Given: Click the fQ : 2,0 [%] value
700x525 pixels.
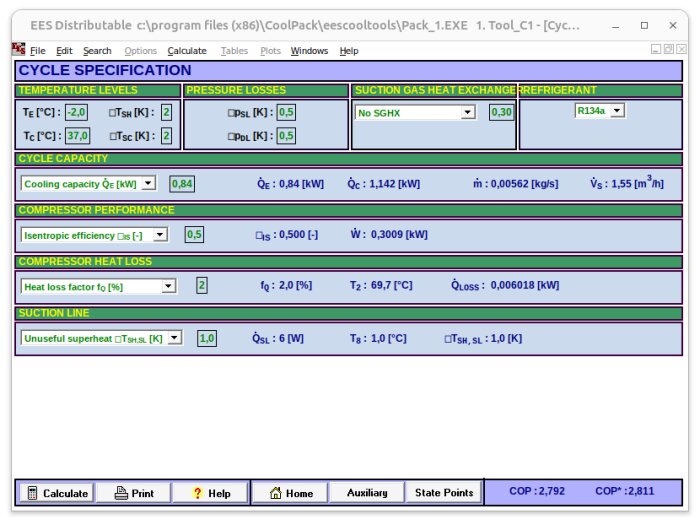Looking at the screenshot, I should point(286,285).
